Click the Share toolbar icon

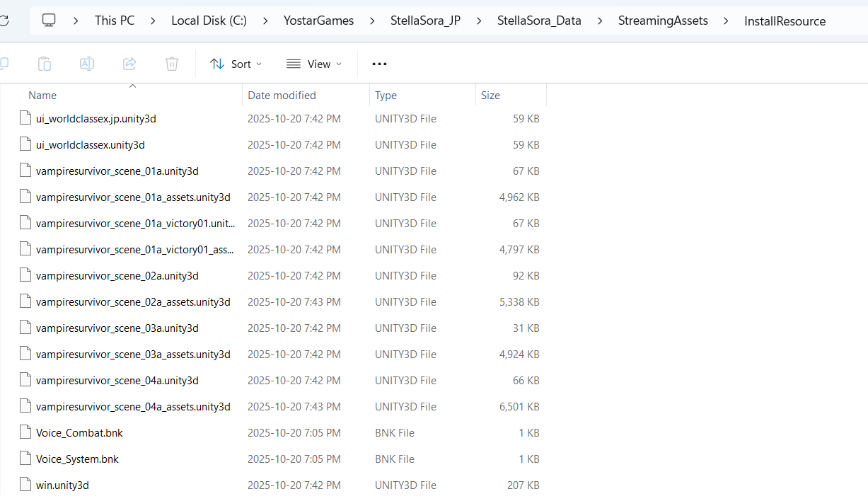129,64
